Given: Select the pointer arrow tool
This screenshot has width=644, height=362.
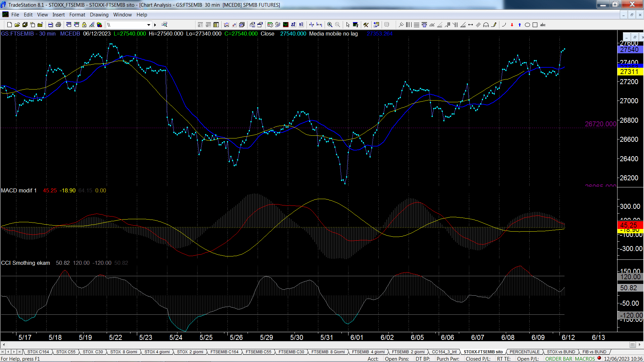Looking at the screenshot, I should click(x=348, y=24).
